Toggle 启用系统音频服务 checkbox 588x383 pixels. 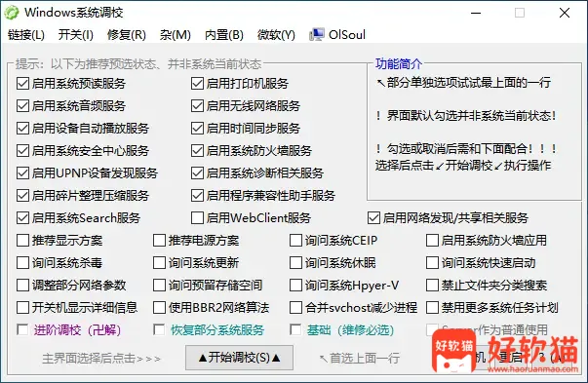(22, 105)
